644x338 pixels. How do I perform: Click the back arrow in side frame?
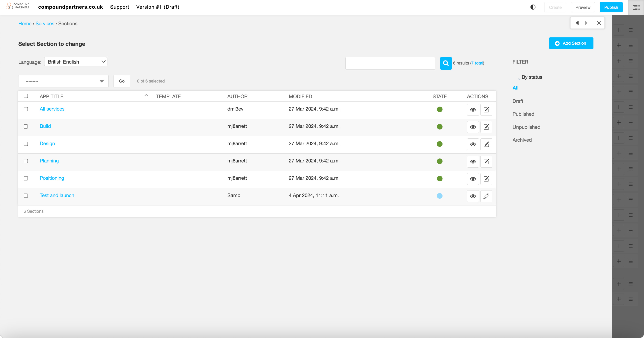577,23
